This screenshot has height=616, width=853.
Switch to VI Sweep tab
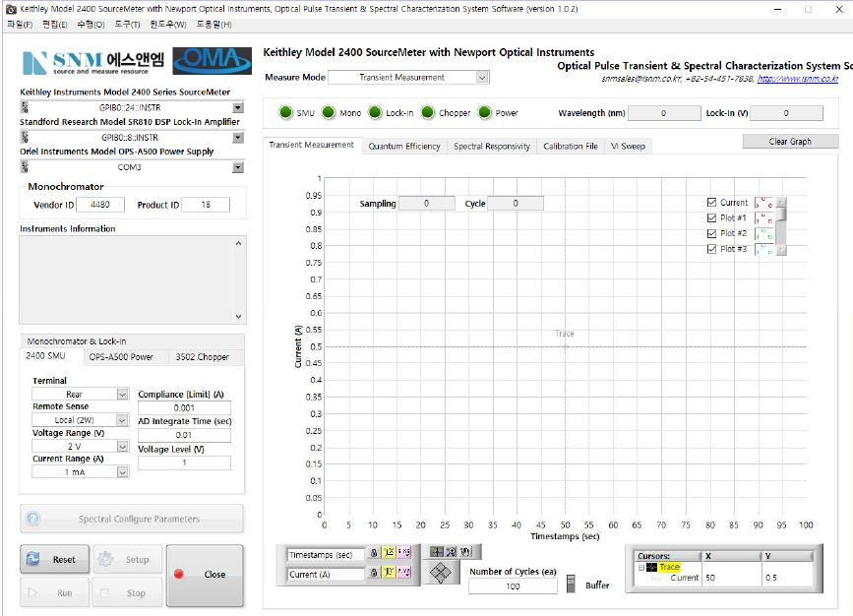[628, 146]
